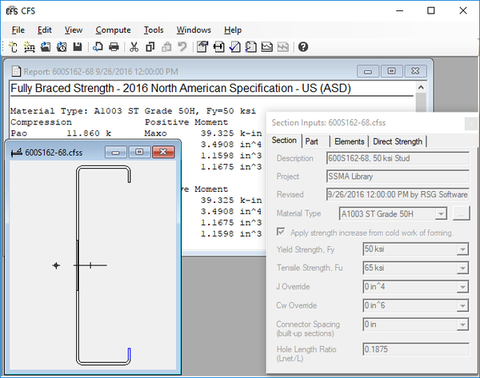The height and width of the screenshot is (378, 480).
Task: Open the Tensile Strength Fu dropdown
Action: 463,268
